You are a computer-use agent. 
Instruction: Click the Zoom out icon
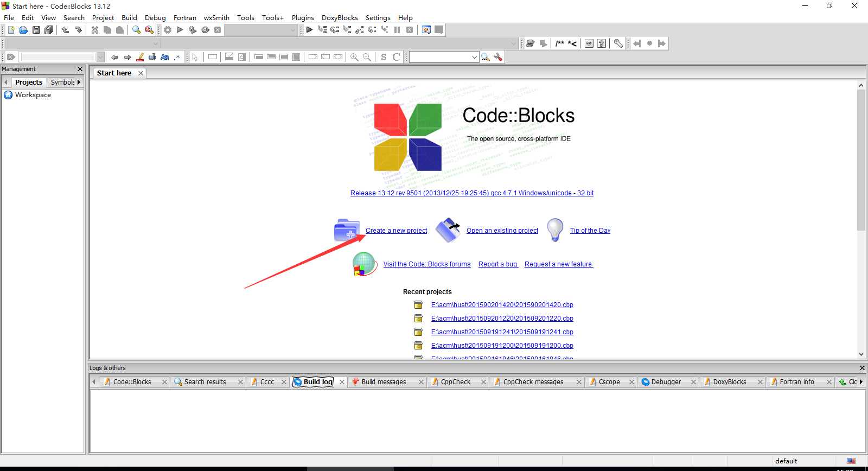[367, 57]
